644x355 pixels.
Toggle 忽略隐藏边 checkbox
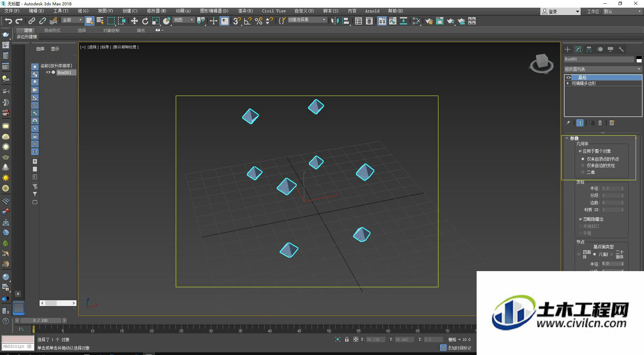click(x=581, y=219)
